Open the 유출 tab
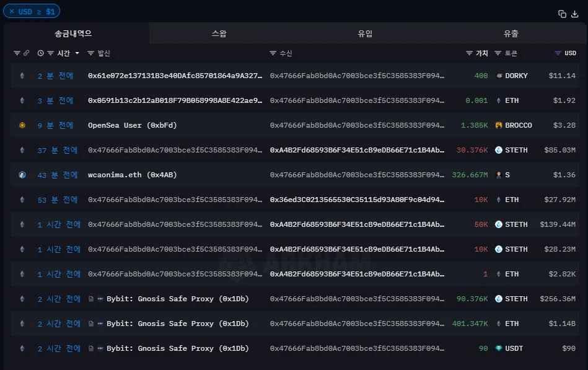This screenshot has width=588, height=370. [511, 33]
